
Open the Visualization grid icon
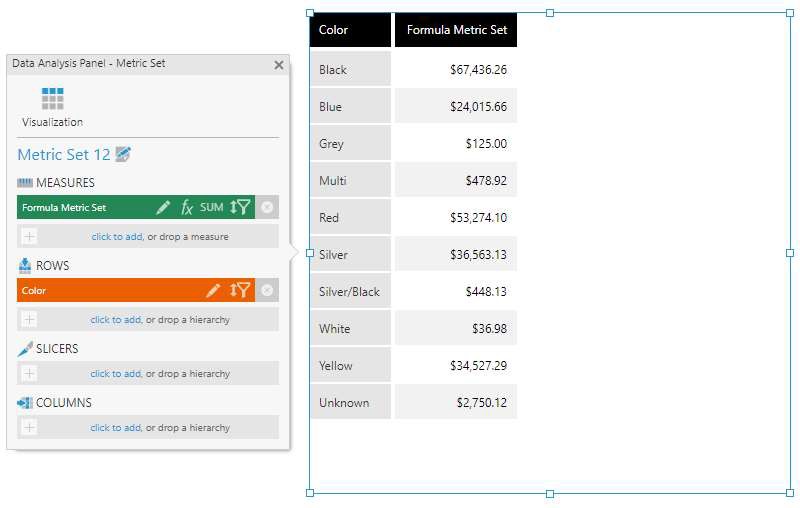click(x=52, y=100)
